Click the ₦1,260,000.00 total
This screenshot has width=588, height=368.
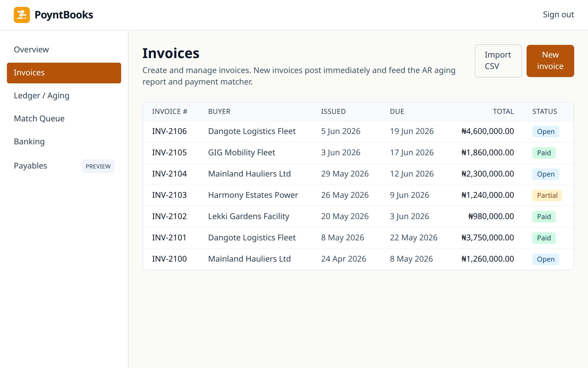pyautogui.click(x=488, y=259)
